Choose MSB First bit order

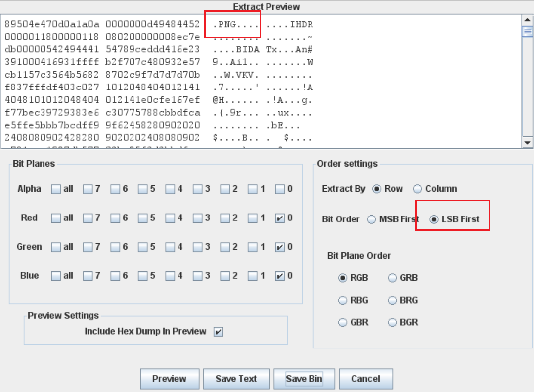point(371,219)
